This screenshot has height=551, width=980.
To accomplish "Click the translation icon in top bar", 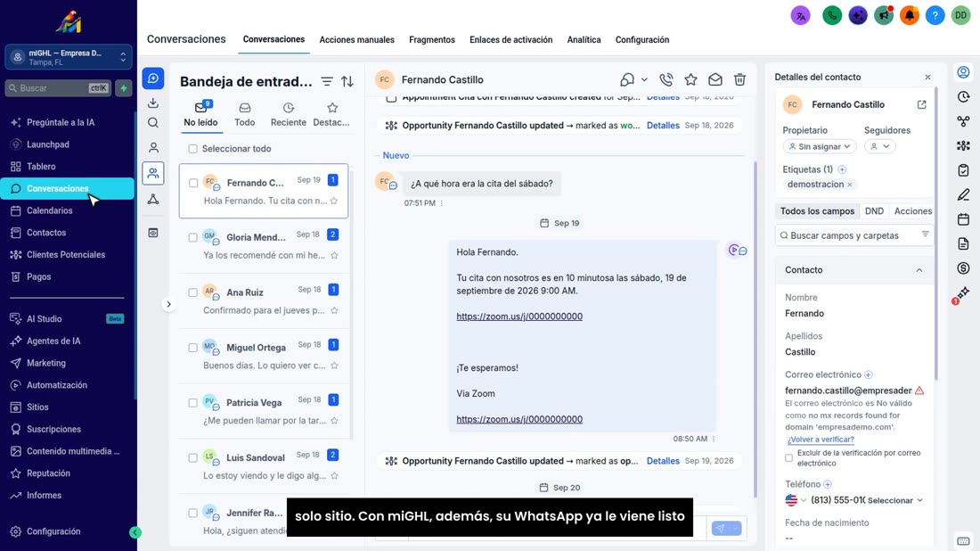I will (801, 15).
